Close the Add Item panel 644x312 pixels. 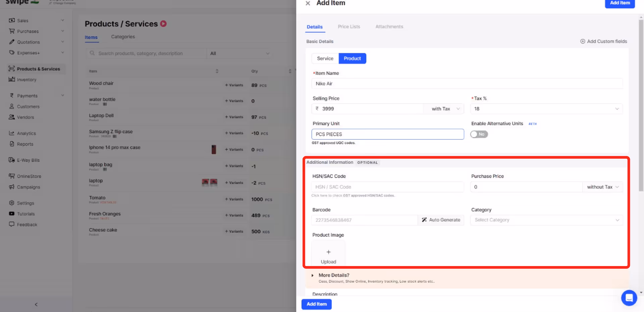tap(308, 3)
